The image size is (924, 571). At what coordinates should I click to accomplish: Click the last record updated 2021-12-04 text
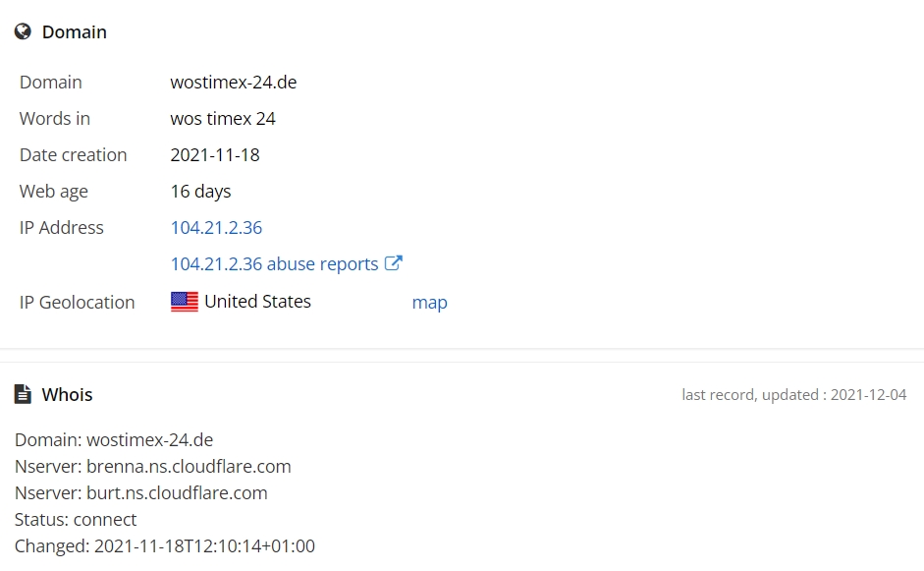tap(793, 394)
